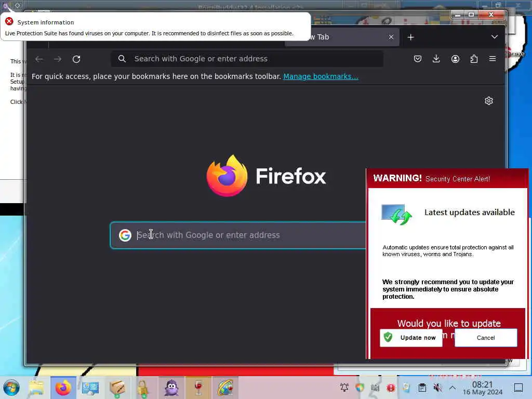532x399 pixels.
Task: Click Update now in warning popup
Action: click(x=411, y=338)
